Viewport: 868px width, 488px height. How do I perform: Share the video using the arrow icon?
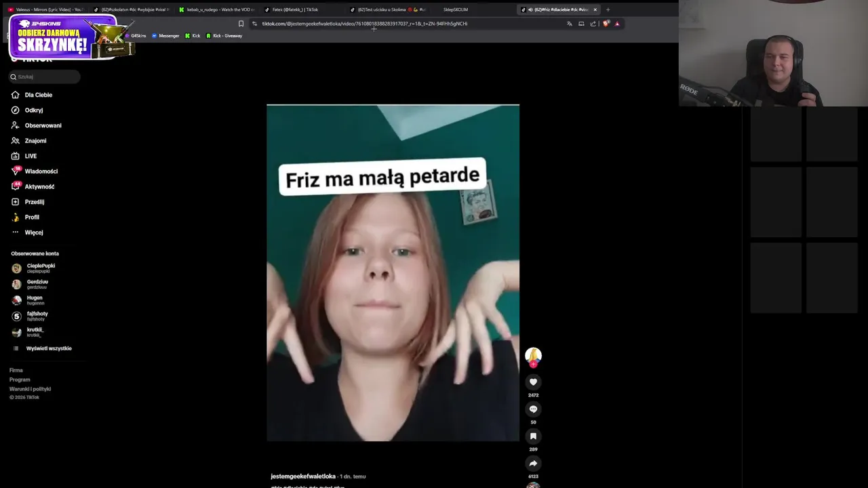pyautogui.click(x=533, y=463)
